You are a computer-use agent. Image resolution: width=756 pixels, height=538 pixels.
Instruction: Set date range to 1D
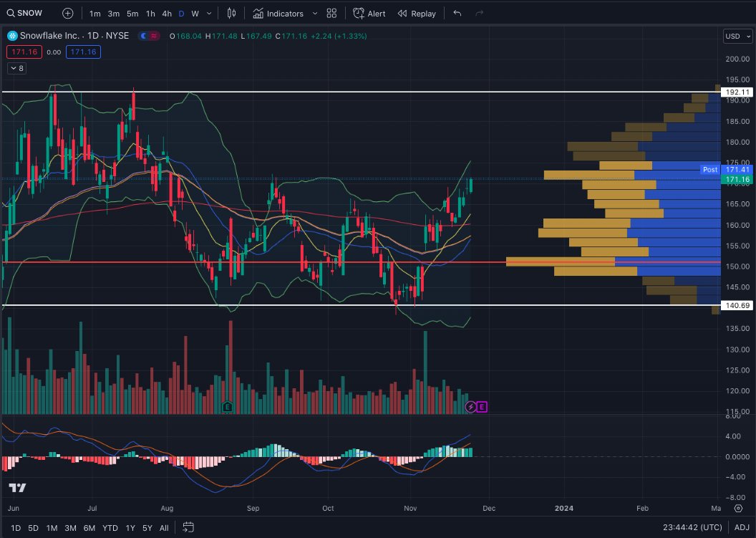16,528
